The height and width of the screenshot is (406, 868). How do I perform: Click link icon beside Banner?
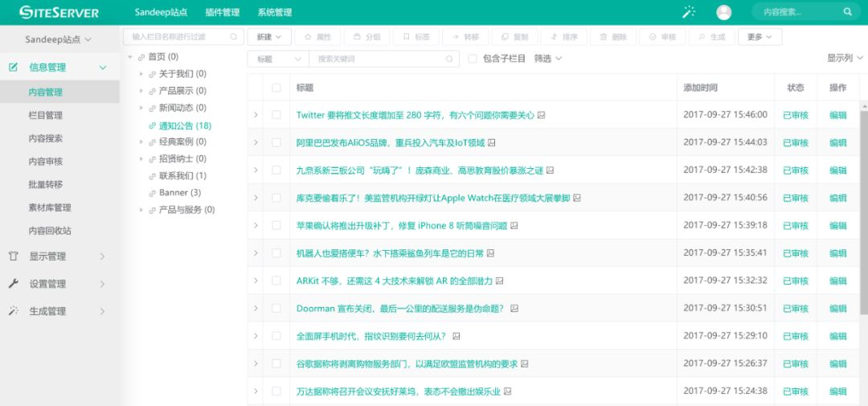pos(152,193)
